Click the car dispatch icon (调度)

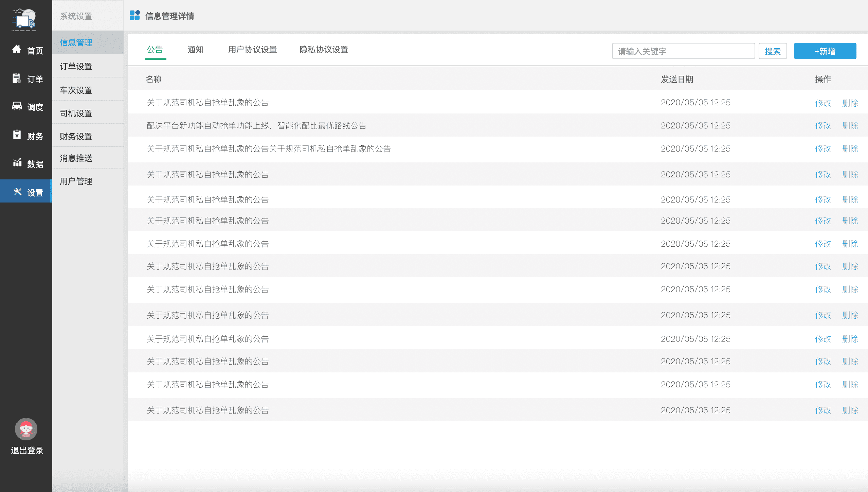tap(17, 106)
